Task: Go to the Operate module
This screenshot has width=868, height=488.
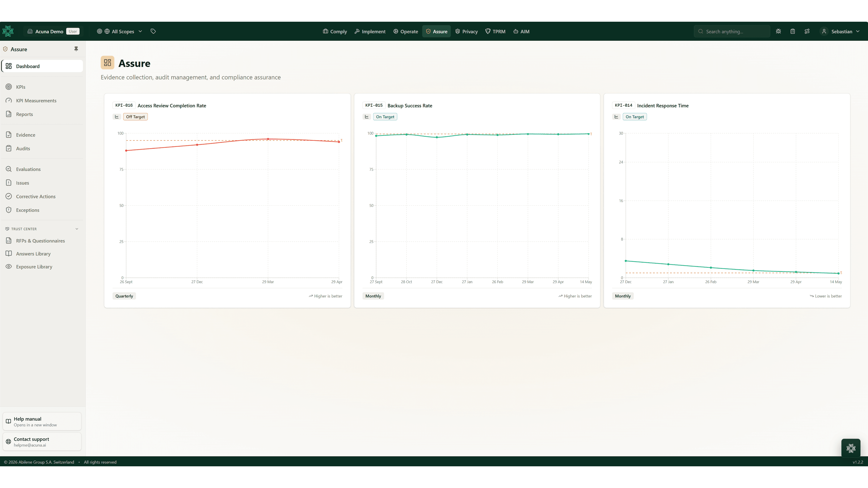Action: pos(405,31)
